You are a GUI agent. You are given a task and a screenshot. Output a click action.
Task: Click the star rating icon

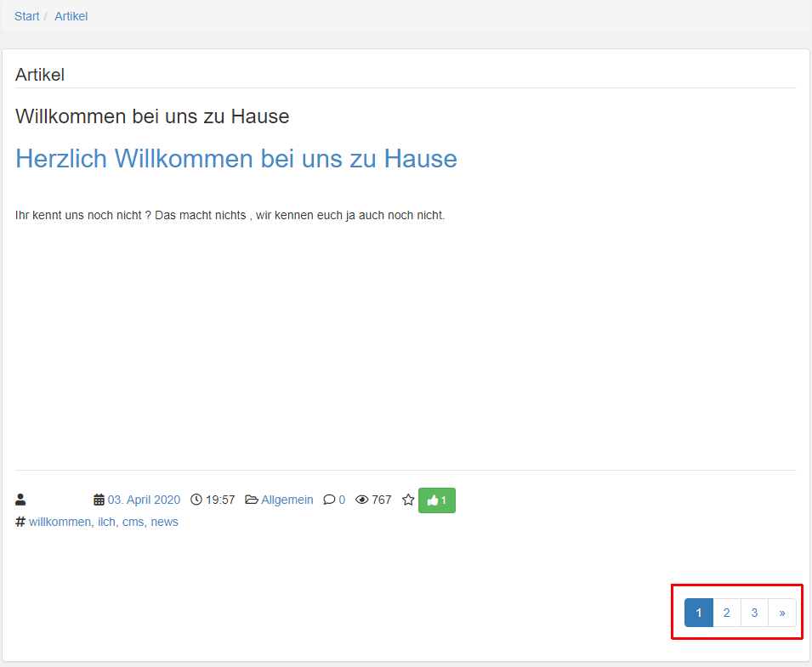pos(408,500)
